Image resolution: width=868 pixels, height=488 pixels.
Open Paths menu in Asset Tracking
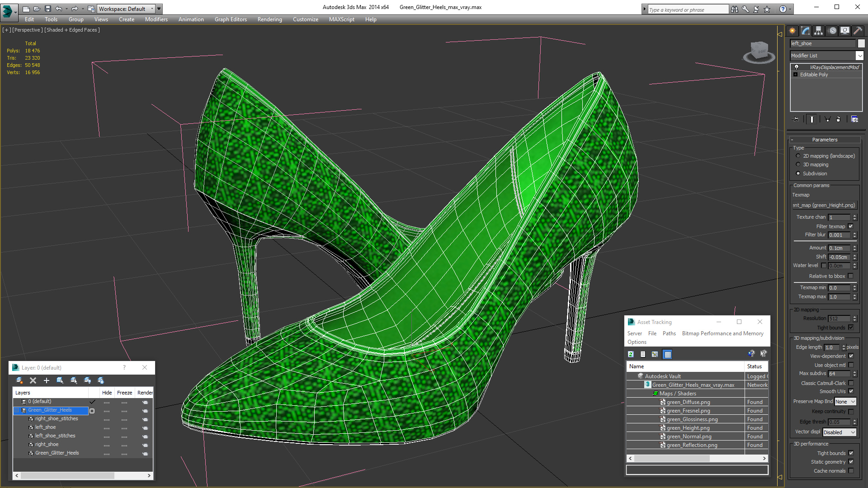[x=669, y=333]
